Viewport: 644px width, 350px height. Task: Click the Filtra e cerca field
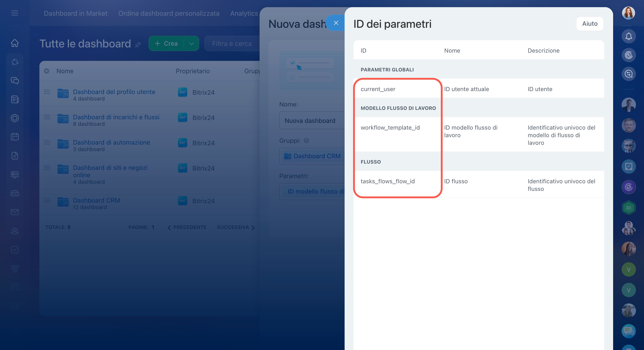click(x=232, y=43)
